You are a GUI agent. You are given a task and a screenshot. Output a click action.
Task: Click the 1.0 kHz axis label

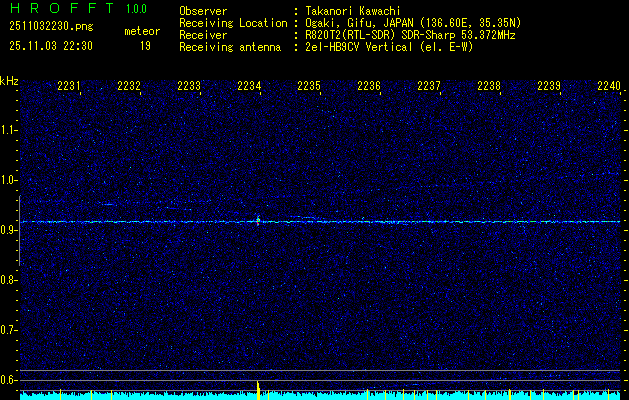point(8,180)
